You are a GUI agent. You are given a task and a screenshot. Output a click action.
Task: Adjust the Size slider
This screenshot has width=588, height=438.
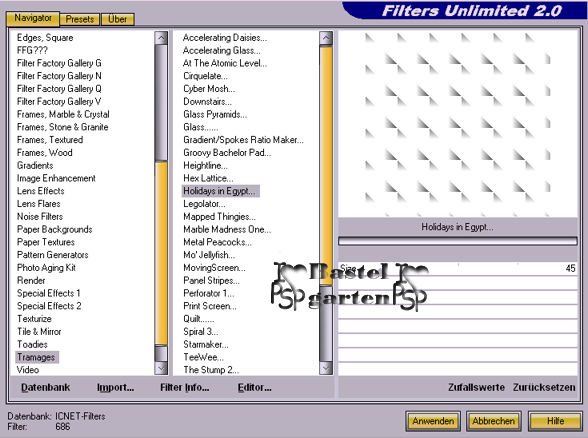pyautogui.click(x=458, y=268)
